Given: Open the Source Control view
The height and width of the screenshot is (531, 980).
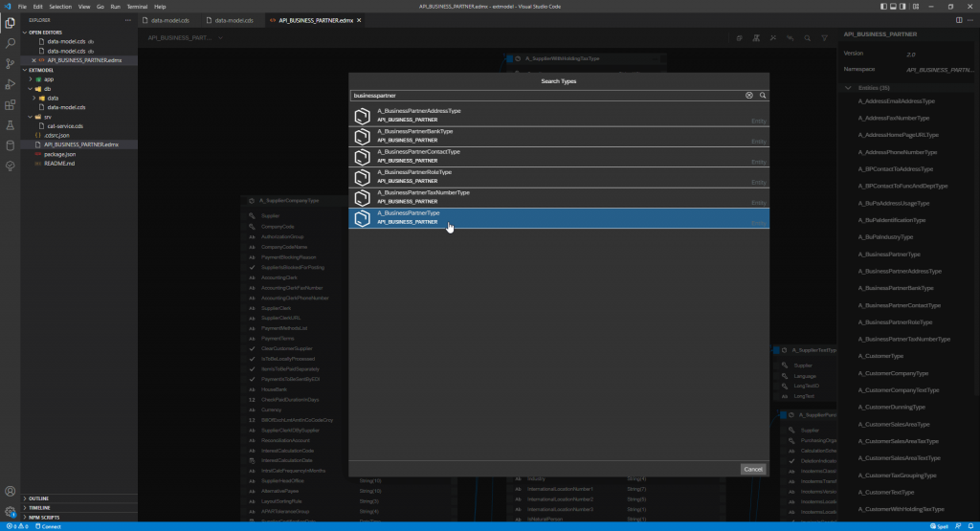Looking at the screenshot, I should coord(10,64).
